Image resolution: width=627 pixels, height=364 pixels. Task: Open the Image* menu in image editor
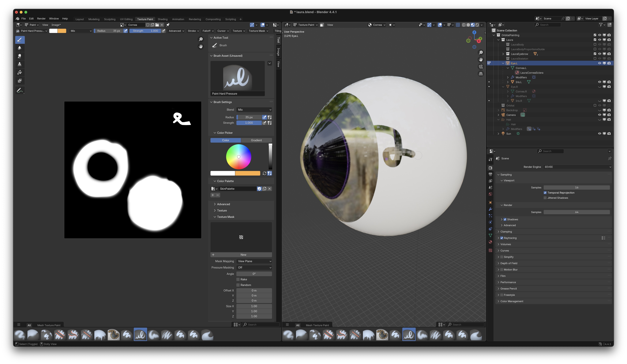(56, 25)
